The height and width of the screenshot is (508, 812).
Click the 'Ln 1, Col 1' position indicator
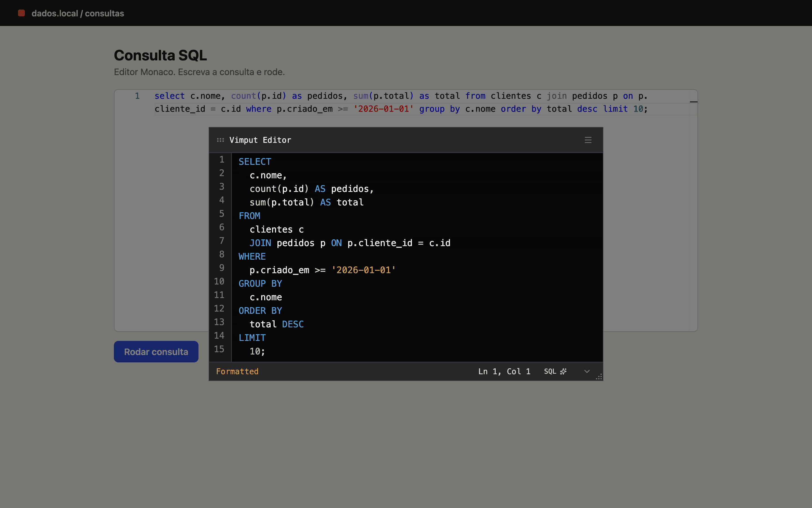coord(504,371)
